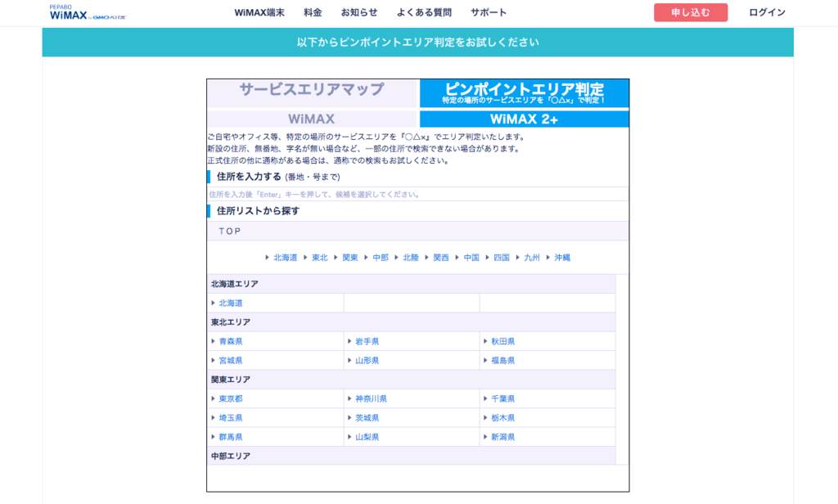Click the address input field
This screenshot has height=504, width=838.
(x=418, y=194)
